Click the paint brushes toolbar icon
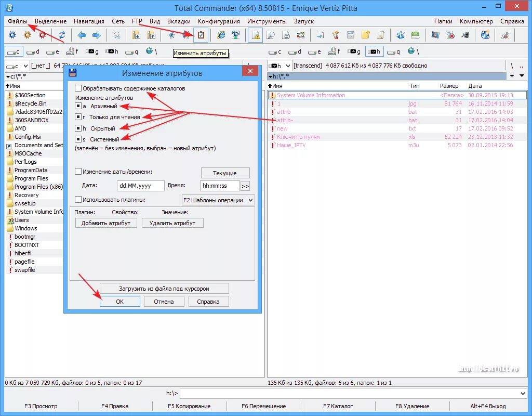Viewport: 532px width, 416px height. point(336,35)
